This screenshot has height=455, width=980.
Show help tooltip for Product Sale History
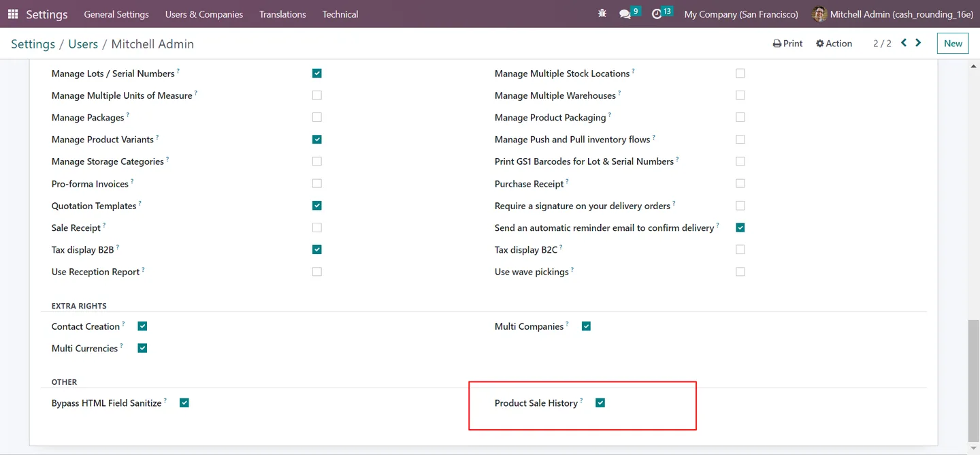(x=581, y=401)
